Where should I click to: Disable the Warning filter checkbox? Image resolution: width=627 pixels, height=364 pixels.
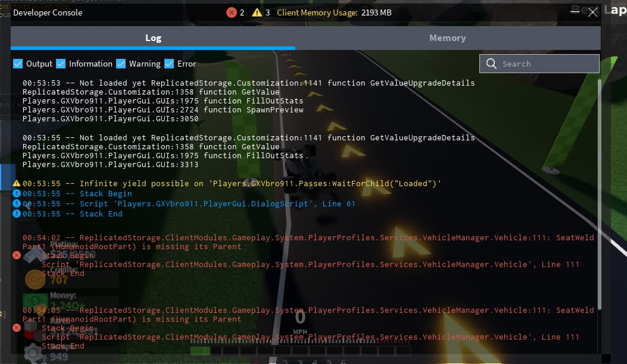tap(121, 64)
